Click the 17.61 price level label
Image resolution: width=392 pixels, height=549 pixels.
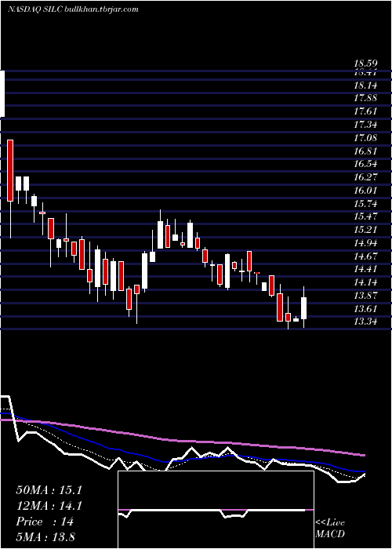point(365,111)
